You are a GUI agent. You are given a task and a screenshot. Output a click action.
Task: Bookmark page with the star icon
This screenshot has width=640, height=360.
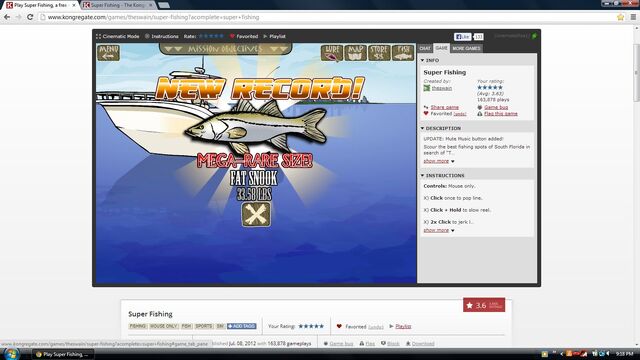click(620, 17)
